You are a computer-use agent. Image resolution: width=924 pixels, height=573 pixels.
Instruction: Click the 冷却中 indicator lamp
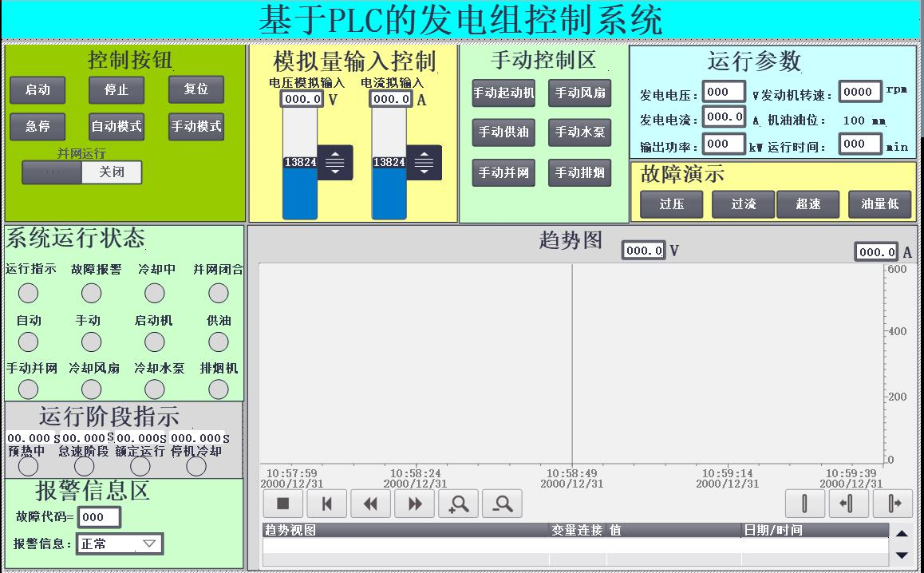coord(154,293)
